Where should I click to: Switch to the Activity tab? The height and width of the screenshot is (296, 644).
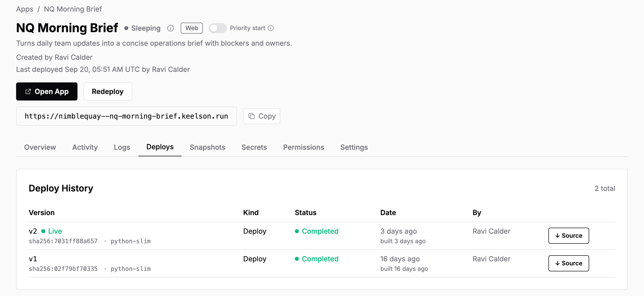coord(85,147)
